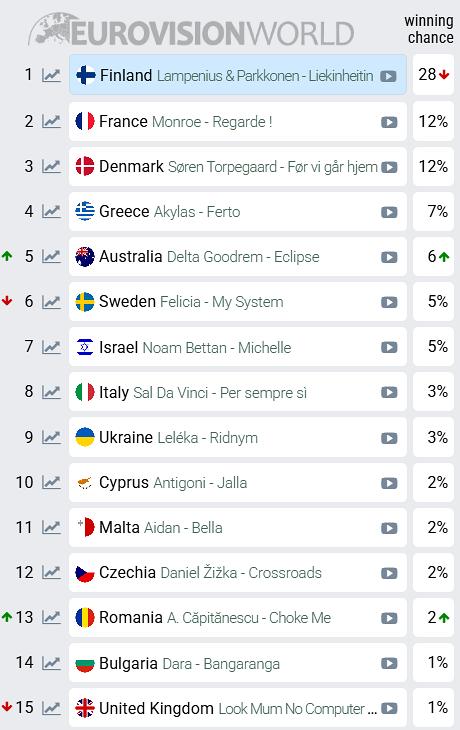Open the odds graph icon for Finland
This screenshot has width=460, height=730.
[x=51, y=75]
